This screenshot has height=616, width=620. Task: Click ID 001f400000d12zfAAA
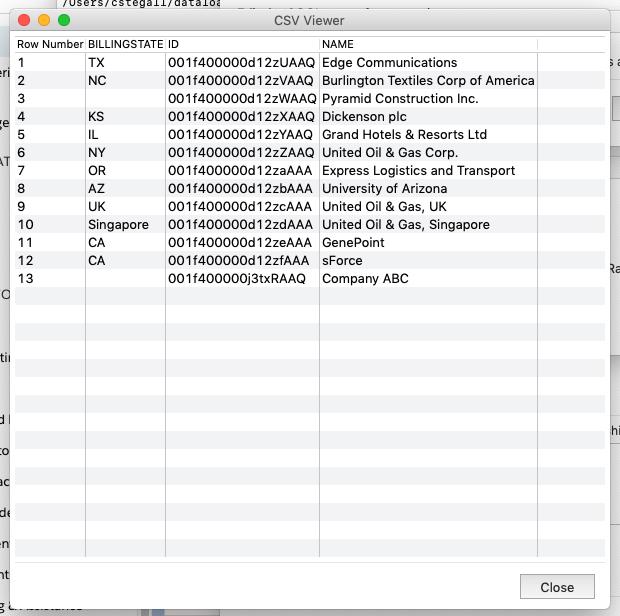[x=242, y=261]
